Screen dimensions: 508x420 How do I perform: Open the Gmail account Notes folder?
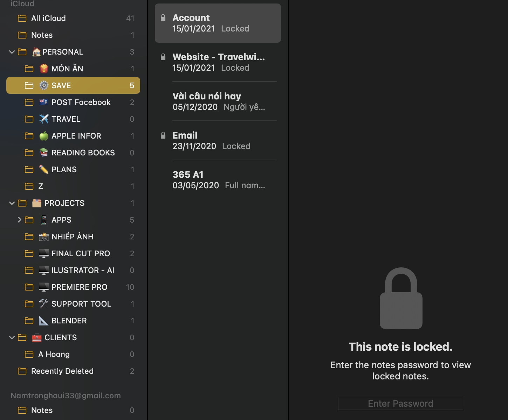coord(73,410)
